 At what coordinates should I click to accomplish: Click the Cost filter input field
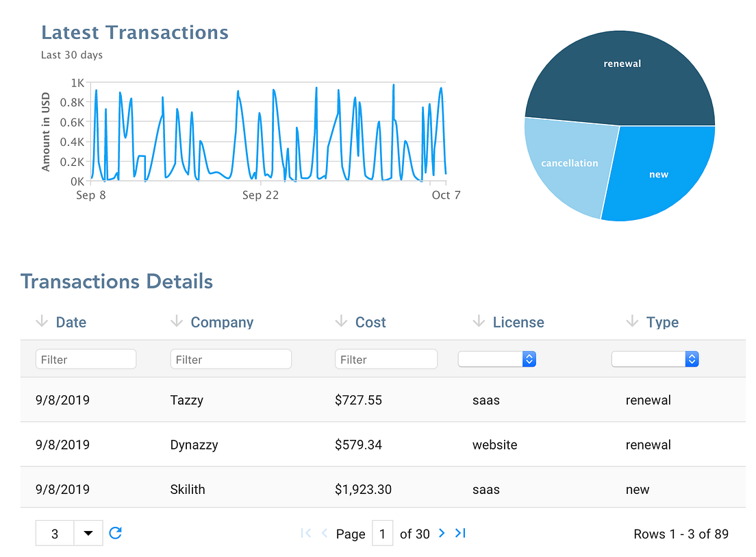click(386, 358)
